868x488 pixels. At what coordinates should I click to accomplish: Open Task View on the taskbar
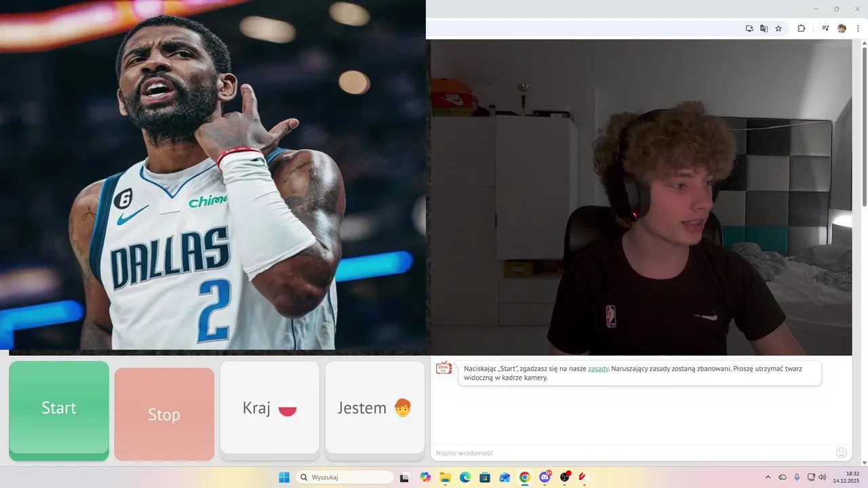pyautogui.click(x=404, y=477)
